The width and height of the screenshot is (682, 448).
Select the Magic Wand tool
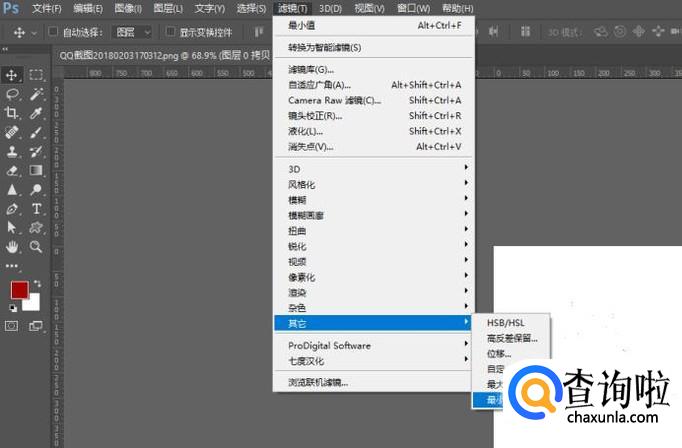tap(36, 94)
